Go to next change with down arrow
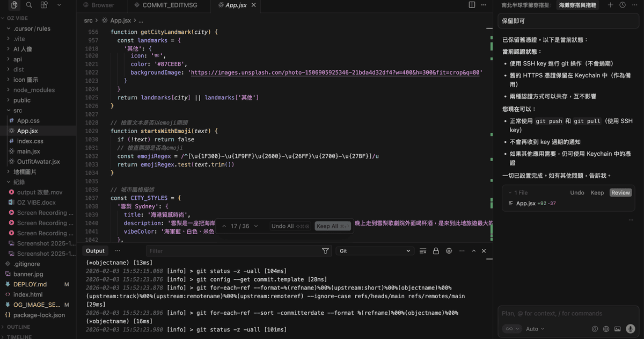This screenshot has width=644, height=339. click(256, 226)
